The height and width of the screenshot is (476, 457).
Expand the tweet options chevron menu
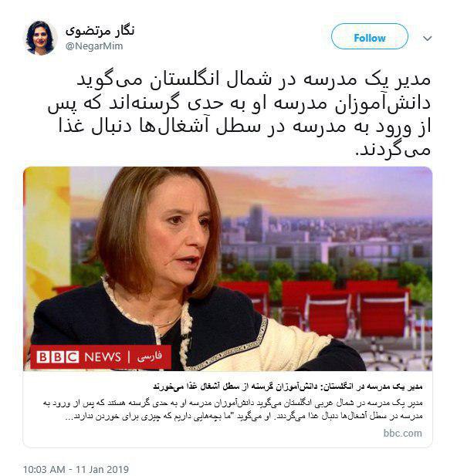coord(427,39)
